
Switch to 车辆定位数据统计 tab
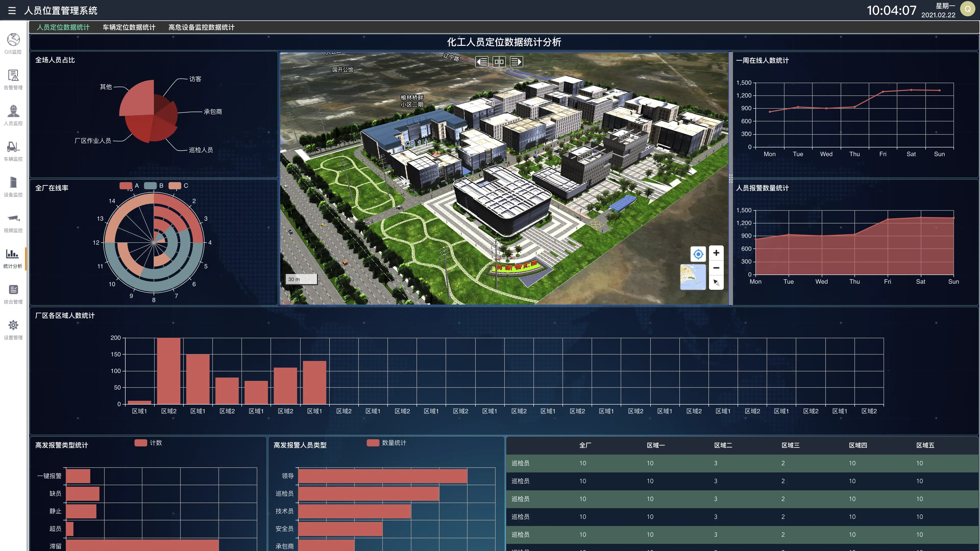pos(129,27)
